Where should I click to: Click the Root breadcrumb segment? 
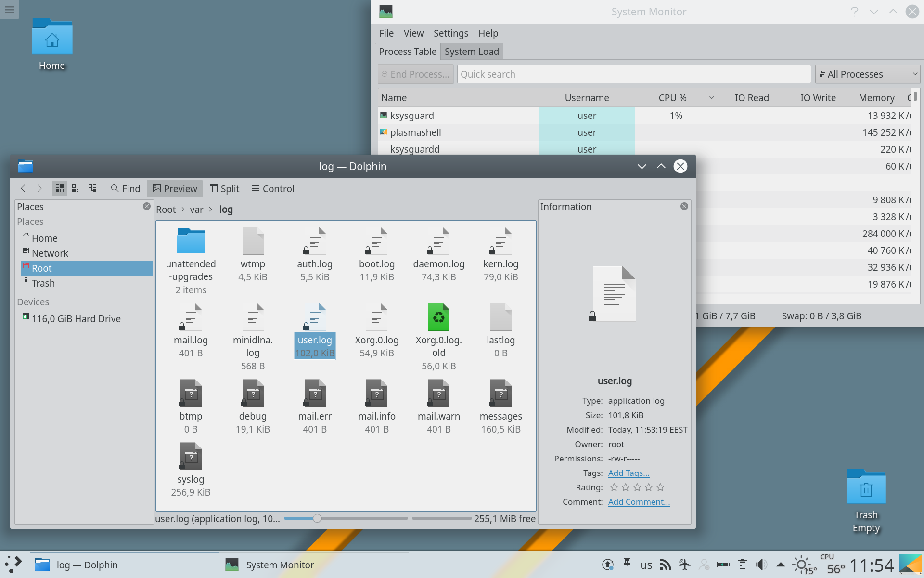166,210
